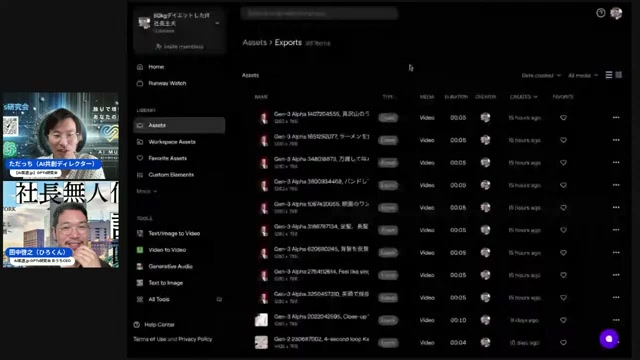
Task: Open more options for Gen-3 Alpha 2764112614
Action: 616,275
